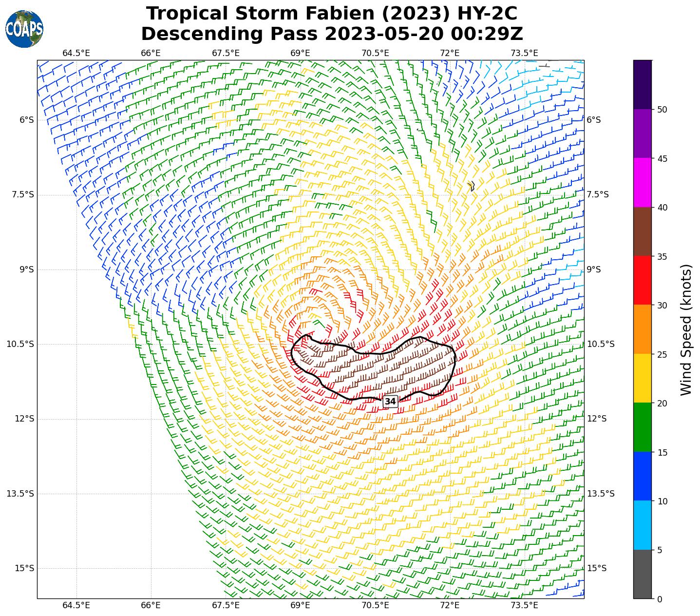Click the blue 10-15 knot colorbar segment

(642, 476)
